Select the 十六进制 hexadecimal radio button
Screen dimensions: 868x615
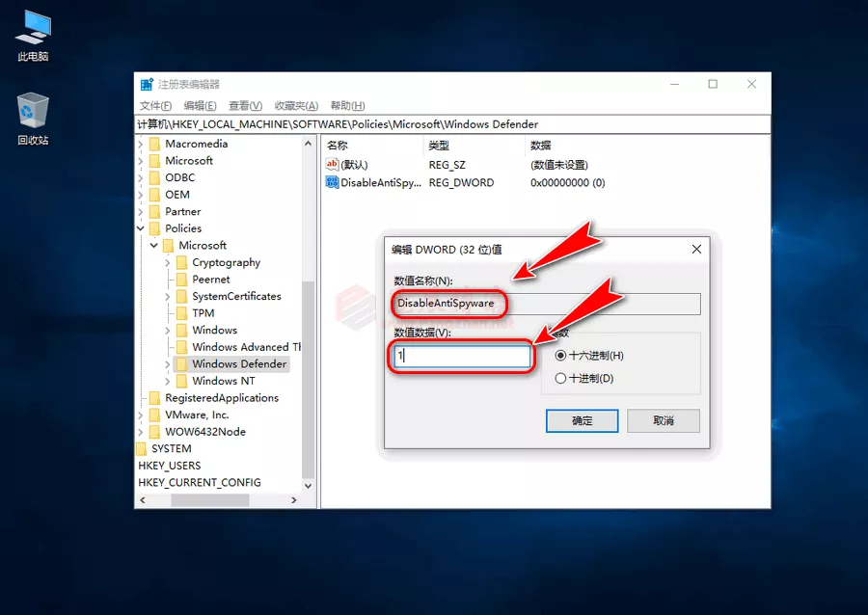point(560,356)
